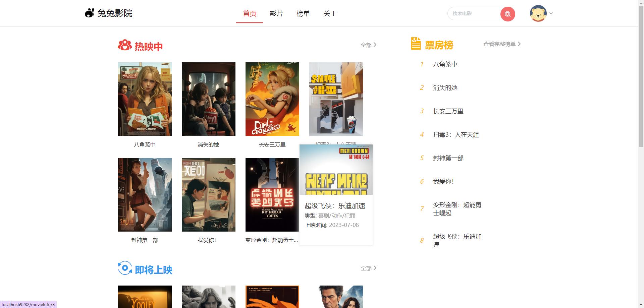
Task: Open the 封神第一部 poster thumbnail
Action: click(145, 195)
